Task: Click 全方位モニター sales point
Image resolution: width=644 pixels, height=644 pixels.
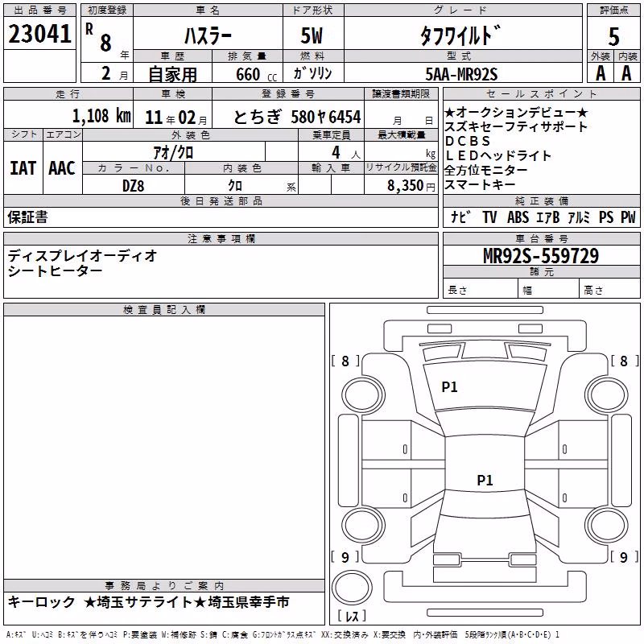Action: (485, 170)
